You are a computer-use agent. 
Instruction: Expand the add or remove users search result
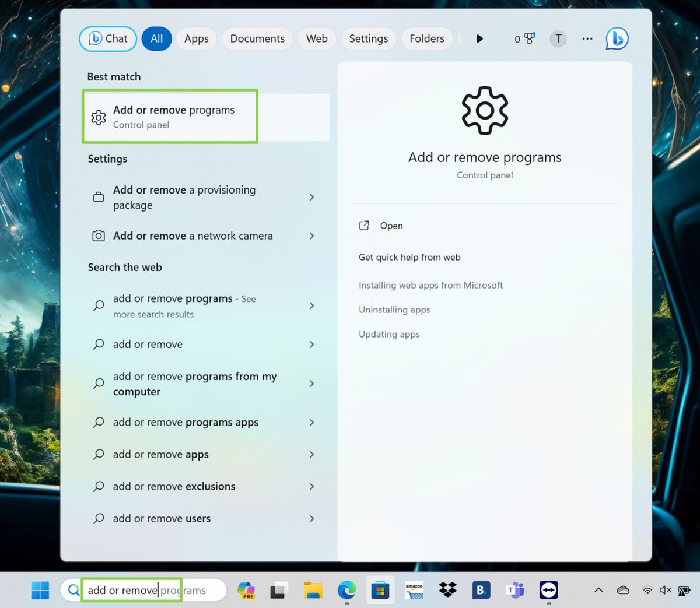(312, 518)
